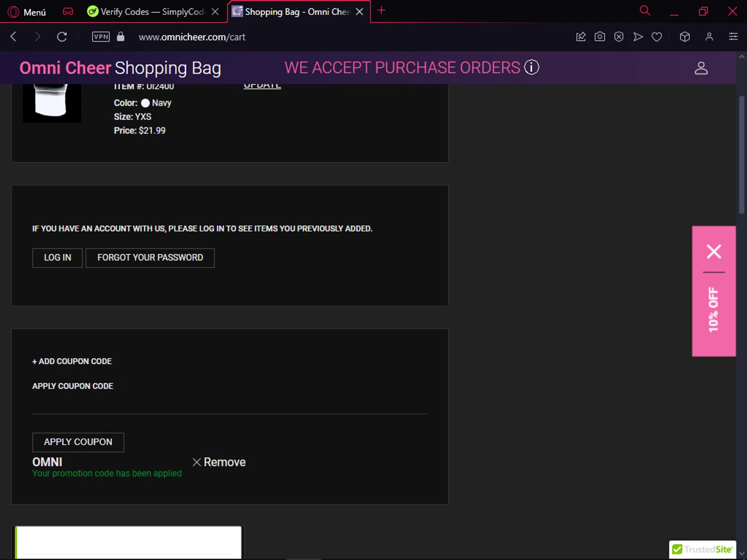Image resolution: width=747 pixels, height=560 pixels.
Task: View site security padlock info
Action: point(121,36)
